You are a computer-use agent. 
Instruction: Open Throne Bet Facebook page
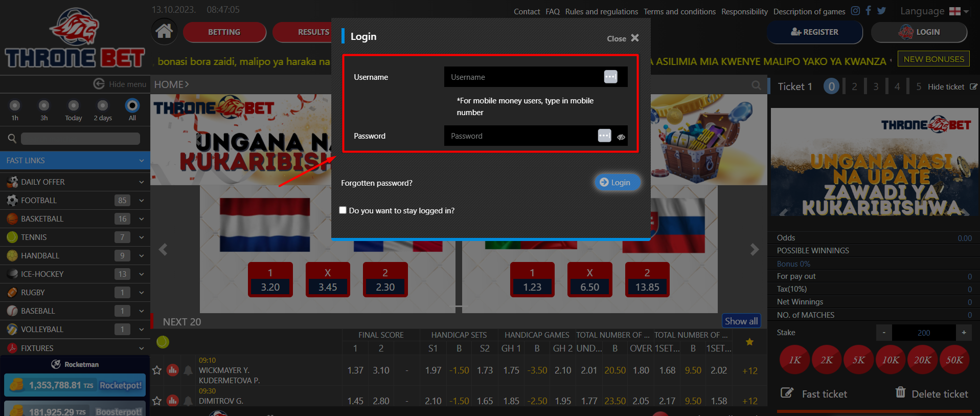pyautogui.click(x=868, y=11)
